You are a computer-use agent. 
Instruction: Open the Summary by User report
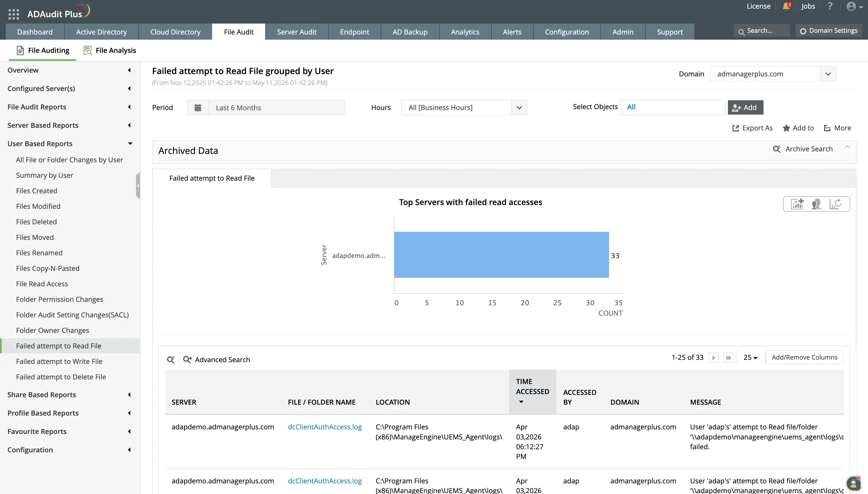pos(44,175)
